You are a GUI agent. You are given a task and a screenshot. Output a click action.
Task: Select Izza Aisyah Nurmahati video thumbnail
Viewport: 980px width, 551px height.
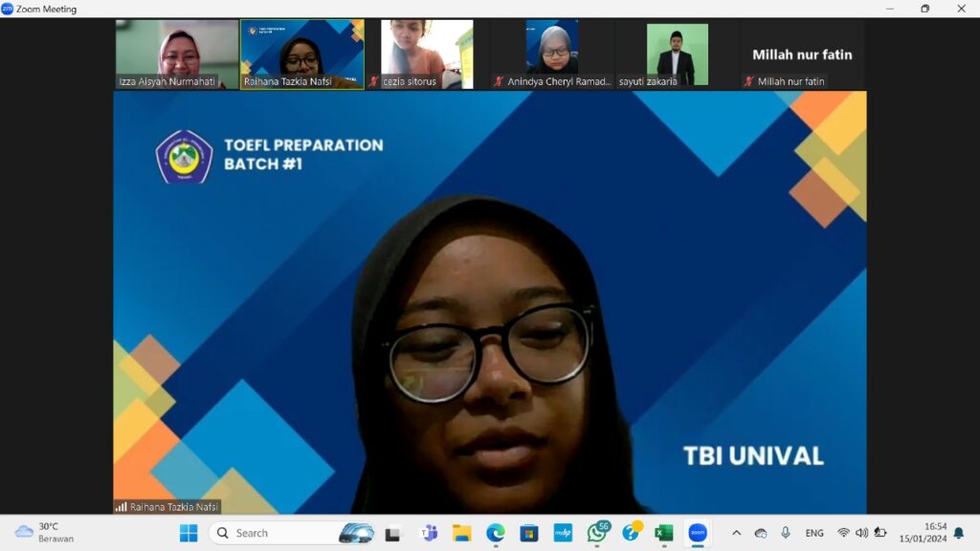tap(177, 55)
